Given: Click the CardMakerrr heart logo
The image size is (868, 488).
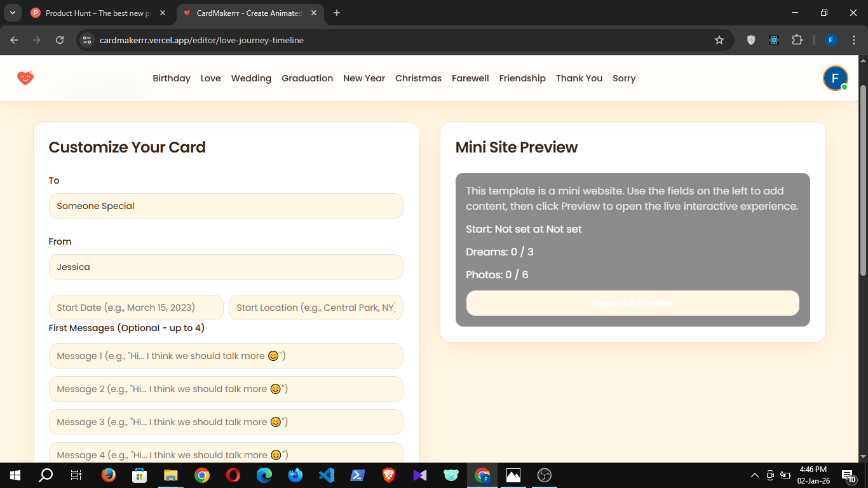Looking at the screenshot, I should pyautogui.click(x=25, y=78).
